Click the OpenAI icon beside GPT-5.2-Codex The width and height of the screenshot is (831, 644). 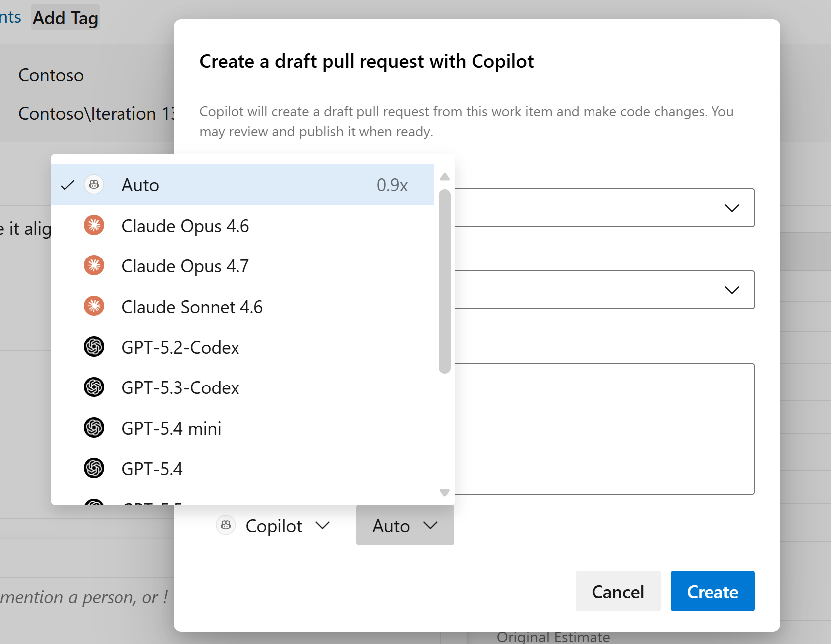point(94,347)
